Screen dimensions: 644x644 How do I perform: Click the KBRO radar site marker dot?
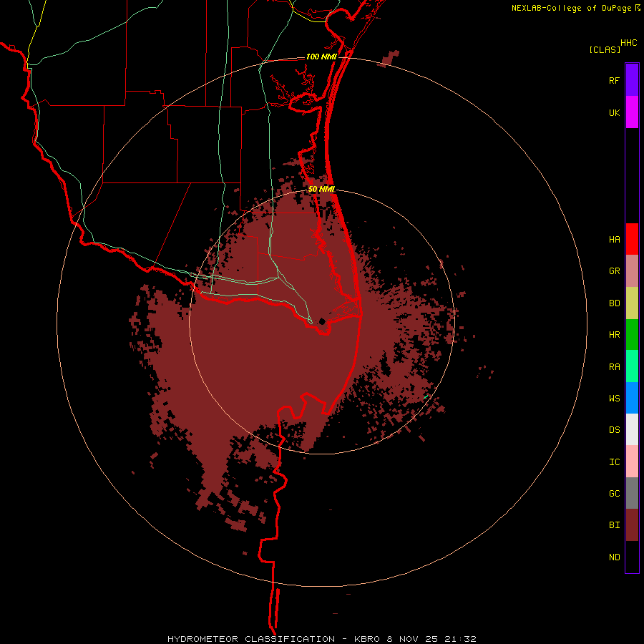click(x=322, y=321)
